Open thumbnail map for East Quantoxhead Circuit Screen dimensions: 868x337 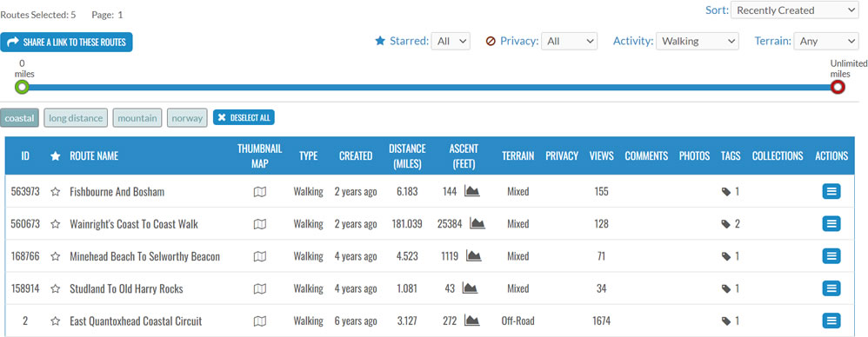(260, 321)
